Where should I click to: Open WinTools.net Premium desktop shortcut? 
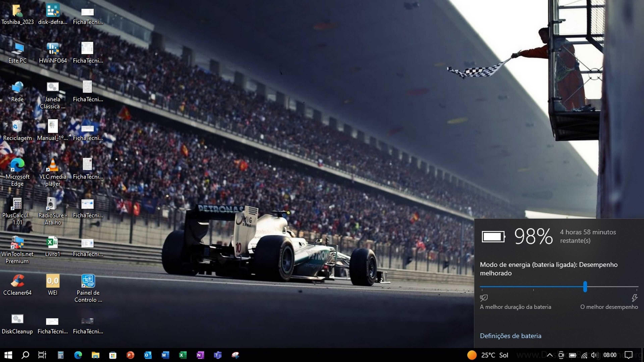17,250
